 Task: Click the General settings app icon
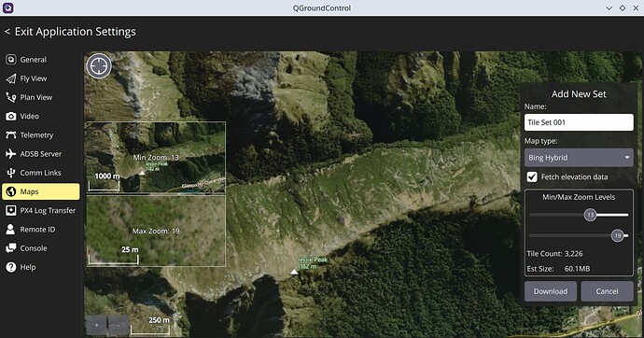(10, 60)
